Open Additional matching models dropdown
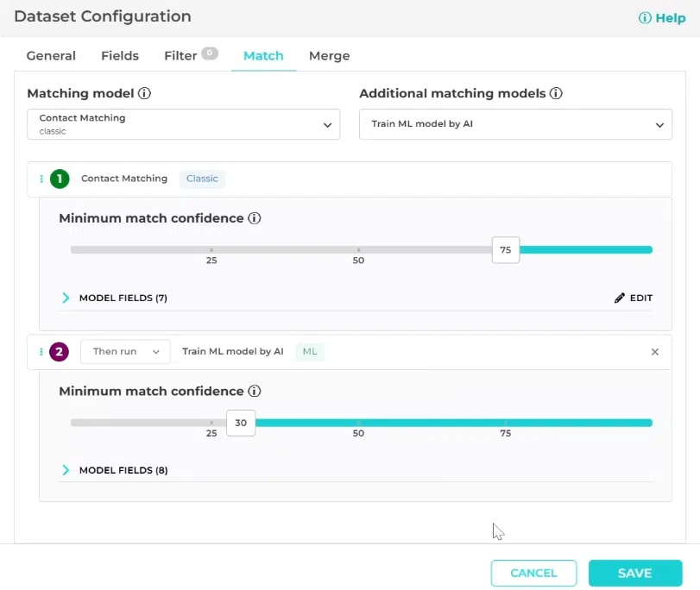The width and height of the screenshot is (700, 590). [515, 124]
